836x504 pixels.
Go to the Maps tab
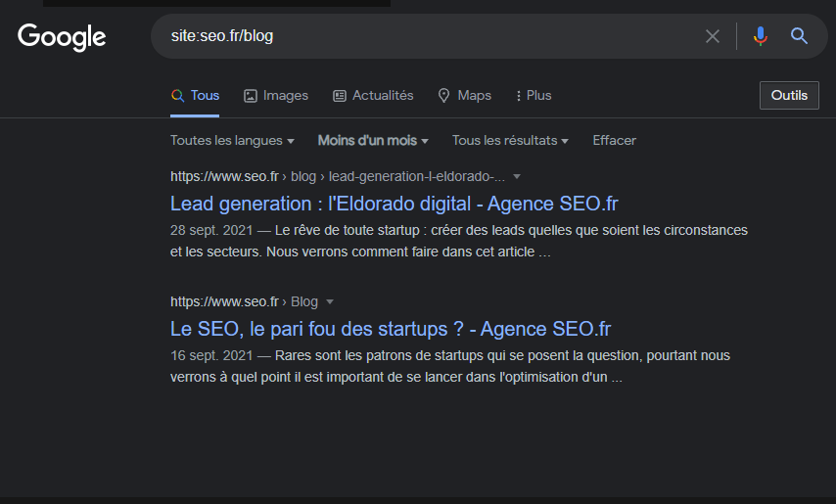tap(464, 95)
